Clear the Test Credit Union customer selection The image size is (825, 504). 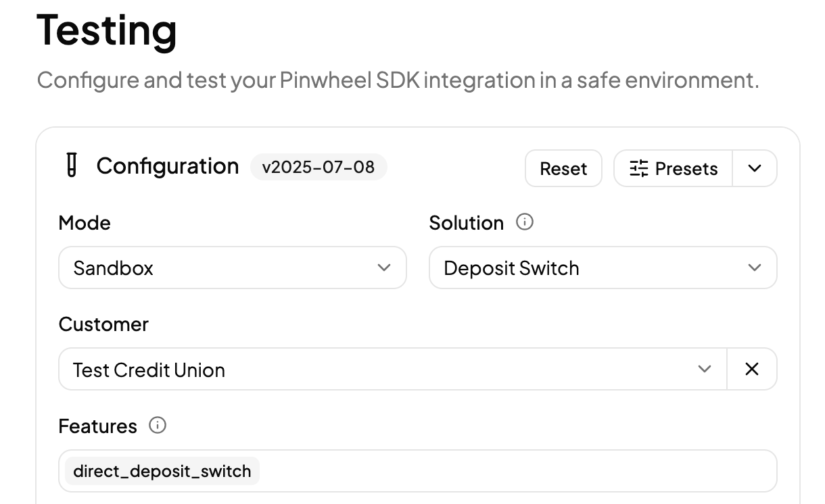[x=752, y=369]
